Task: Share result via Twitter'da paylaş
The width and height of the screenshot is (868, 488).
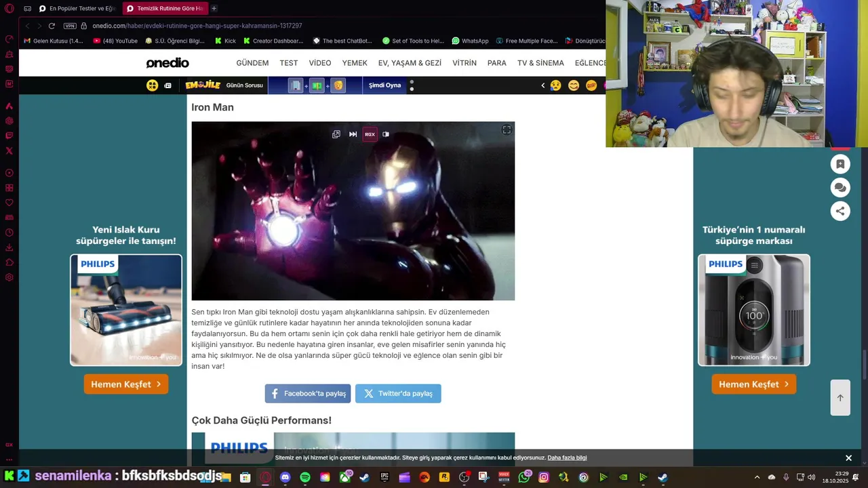Action: pyautogui.click(x=398, y=393)
